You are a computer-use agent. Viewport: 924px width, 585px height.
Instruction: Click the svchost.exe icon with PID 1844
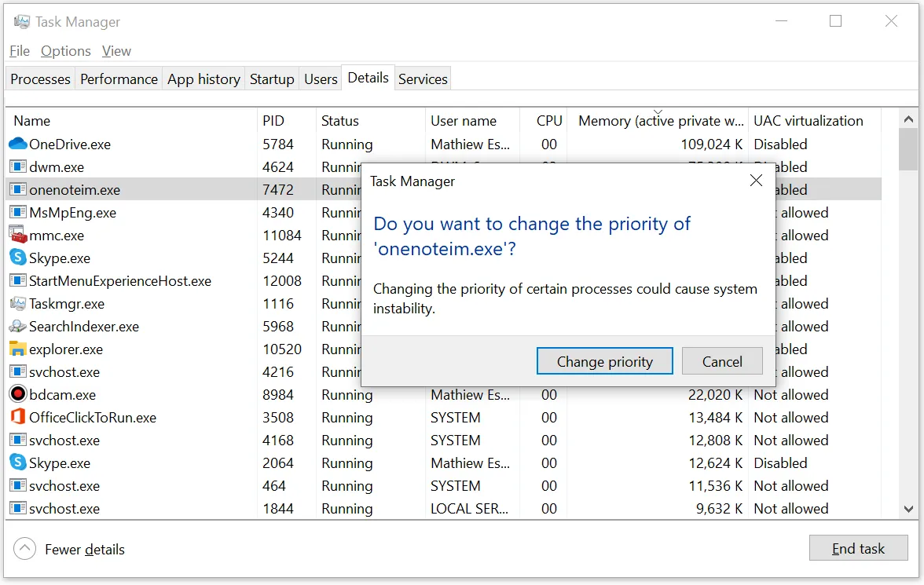(18, 508)
